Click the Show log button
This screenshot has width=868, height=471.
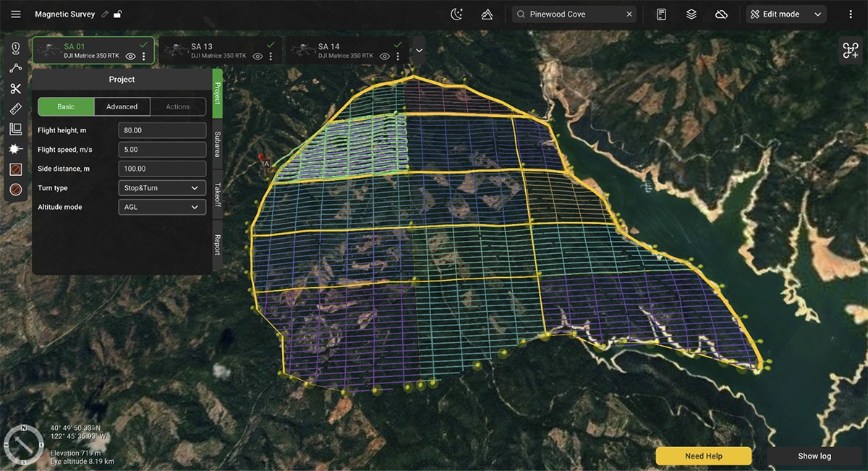(814, 456)
